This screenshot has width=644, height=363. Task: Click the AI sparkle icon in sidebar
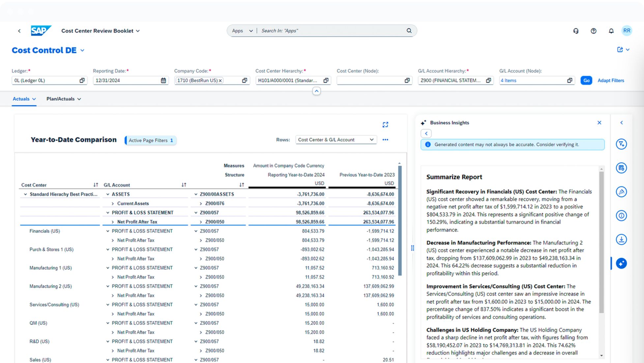(621, 263)
